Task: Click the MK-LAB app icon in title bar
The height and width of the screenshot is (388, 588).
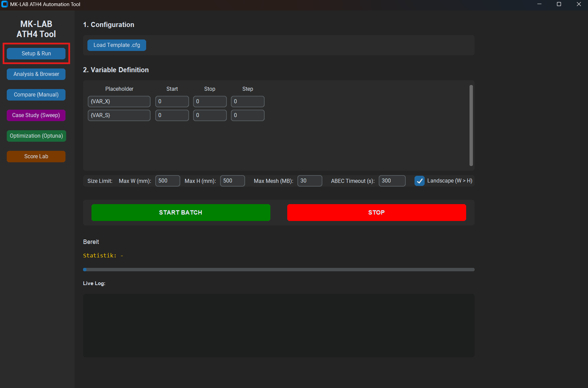Action: tap(5, 4)
